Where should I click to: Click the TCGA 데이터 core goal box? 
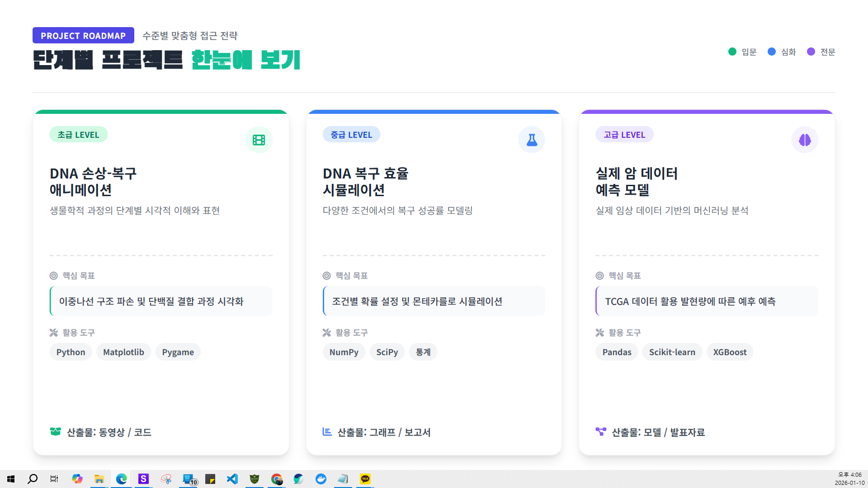coord(707,301)
